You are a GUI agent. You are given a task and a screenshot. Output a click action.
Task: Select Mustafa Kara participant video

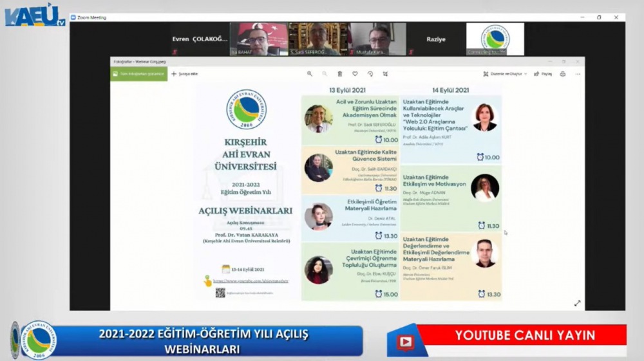377,39
